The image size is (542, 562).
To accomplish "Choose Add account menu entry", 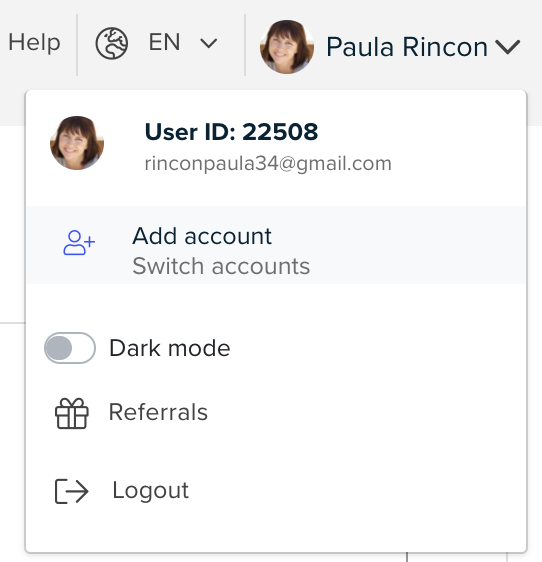I will click(276, 245).
